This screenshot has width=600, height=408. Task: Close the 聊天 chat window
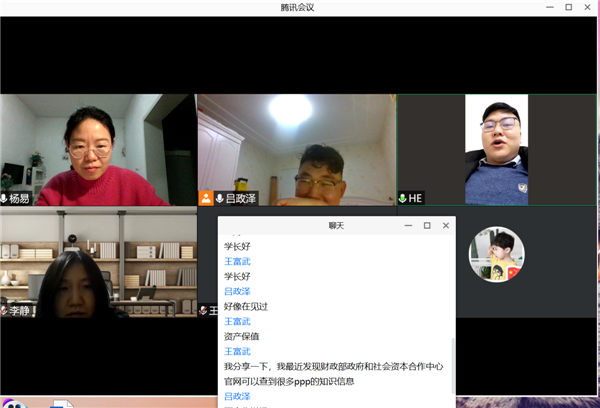click(445, 226)
